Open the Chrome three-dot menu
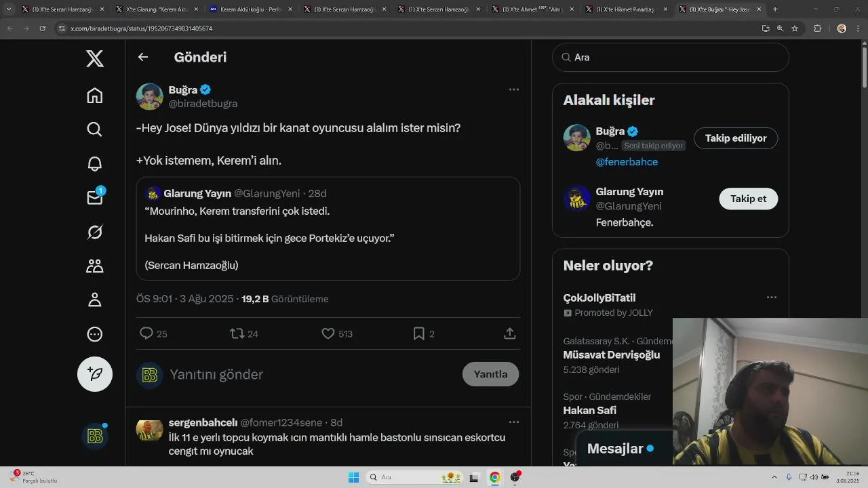 coord(857,28)
